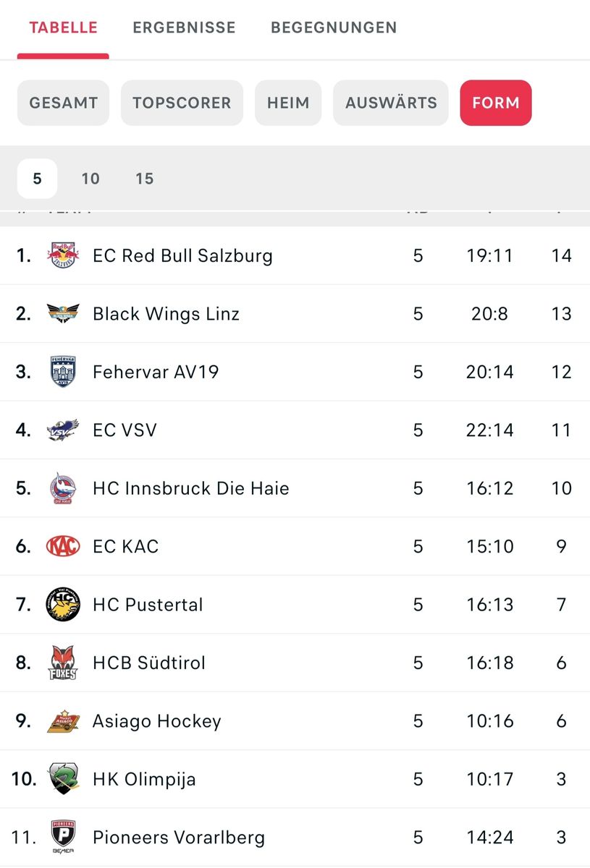
Task: Click the red EC KAC logo
Action: pyautogui.click(x=63, y=546)
